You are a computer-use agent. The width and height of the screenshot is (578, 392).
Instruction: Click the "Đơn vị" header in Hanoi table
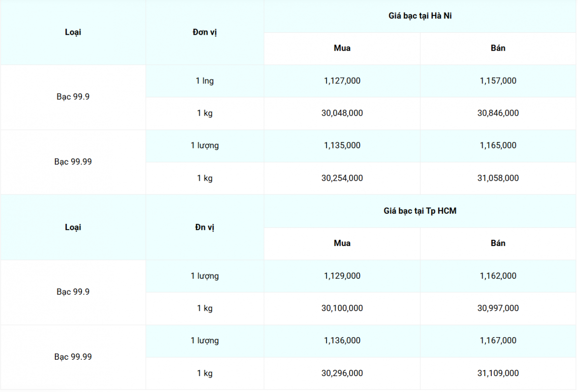[x=205, y=32]
